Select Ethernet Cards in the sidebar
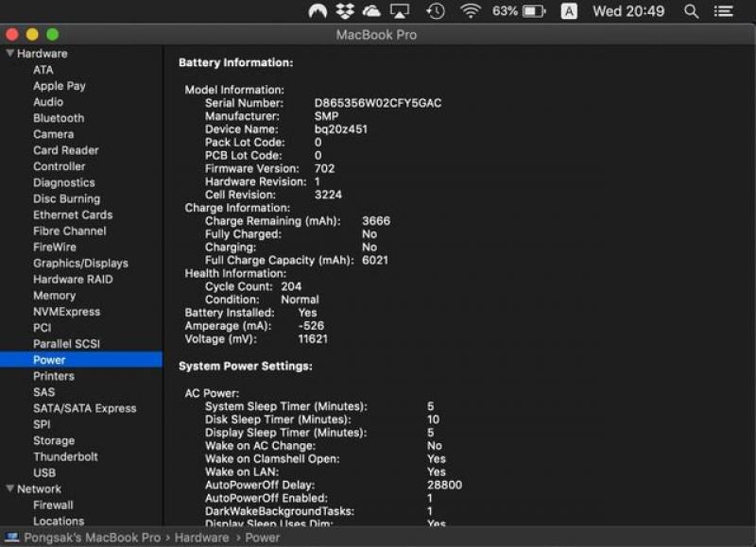 click(x=73, y=215)
